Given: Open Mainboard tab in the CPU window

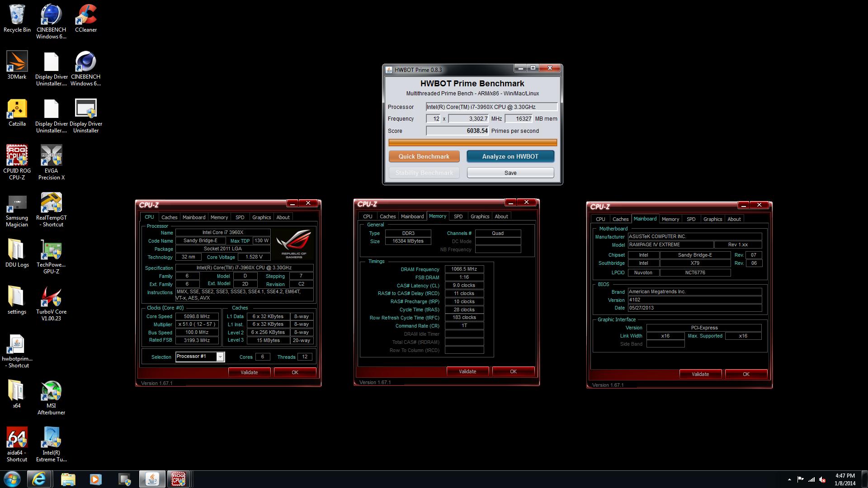Looking at the screenshot, I should click(x=194, y=217).
